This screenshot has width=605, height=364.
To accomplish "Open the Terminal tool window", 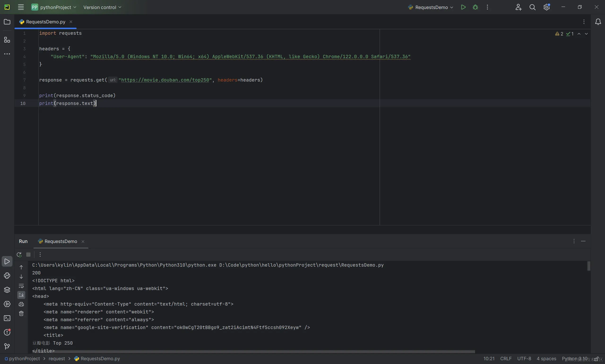I will coord(7,318).
